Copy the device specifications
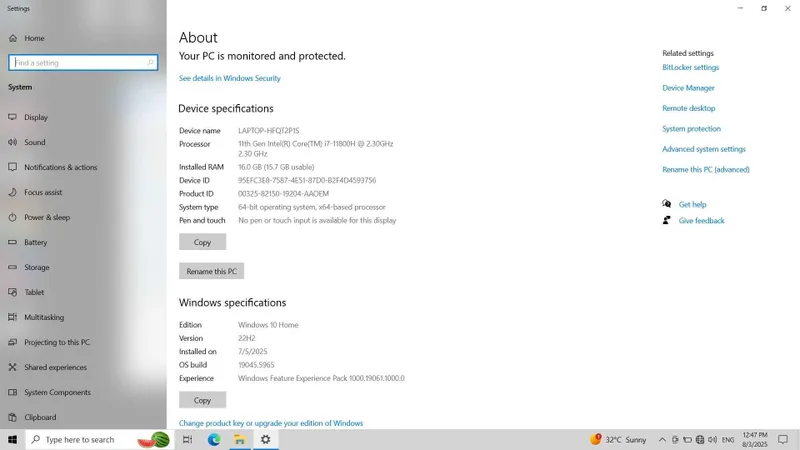Image resolution: width=800 pixels, height=450 pixels. [203, 242]
